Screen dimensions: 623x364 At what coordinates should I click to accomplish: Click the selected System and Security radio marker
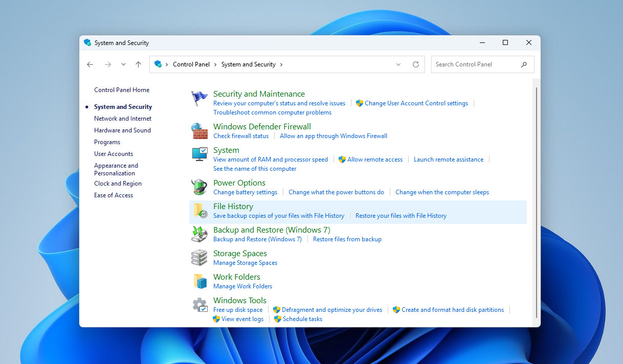[87, 106]
